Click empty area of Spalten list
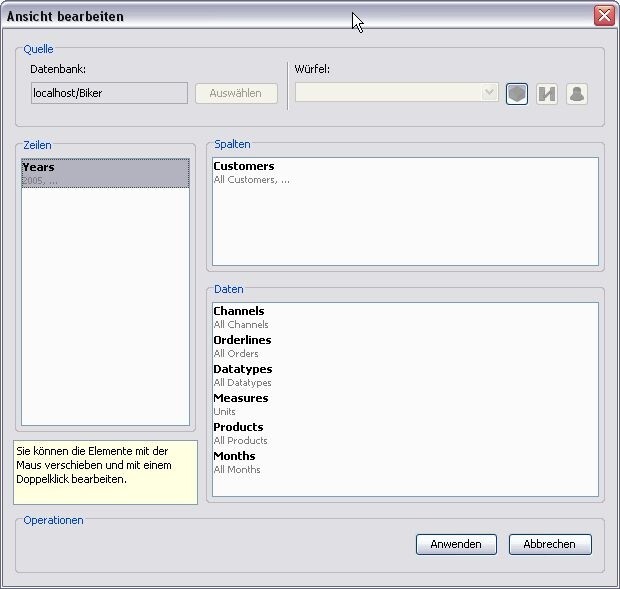 pos(405,230)
